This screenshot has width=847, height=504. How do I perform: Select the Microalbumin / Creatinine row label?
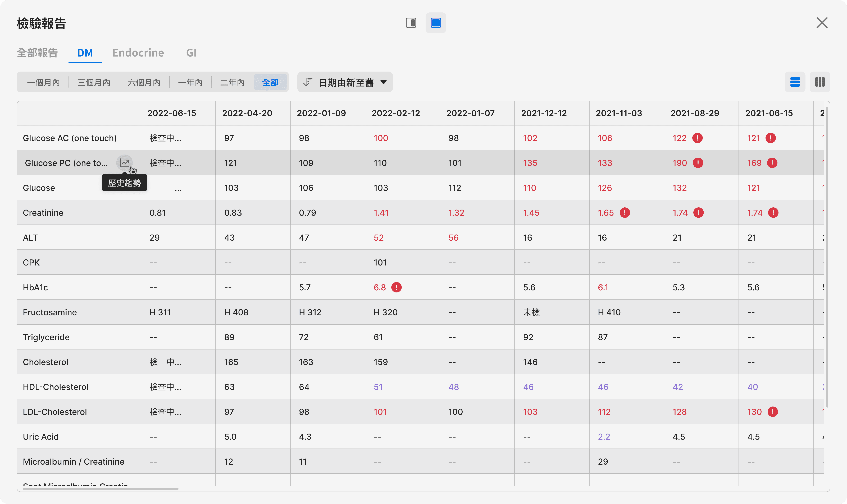click(73, 461)
